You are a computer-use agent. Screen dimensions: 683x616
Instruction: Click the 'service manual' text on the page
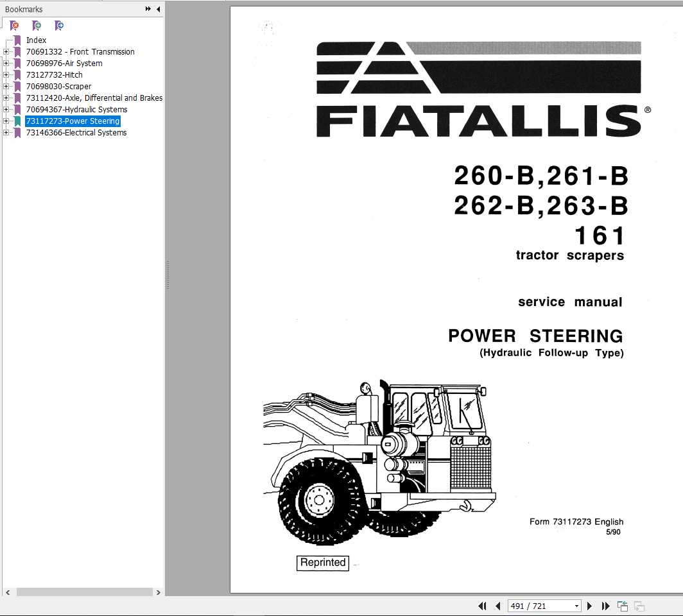570,302
